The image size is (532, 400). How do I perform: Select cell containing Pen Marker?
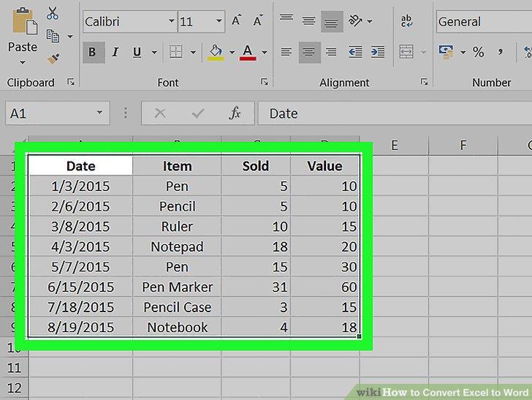(x=177, y=287)
